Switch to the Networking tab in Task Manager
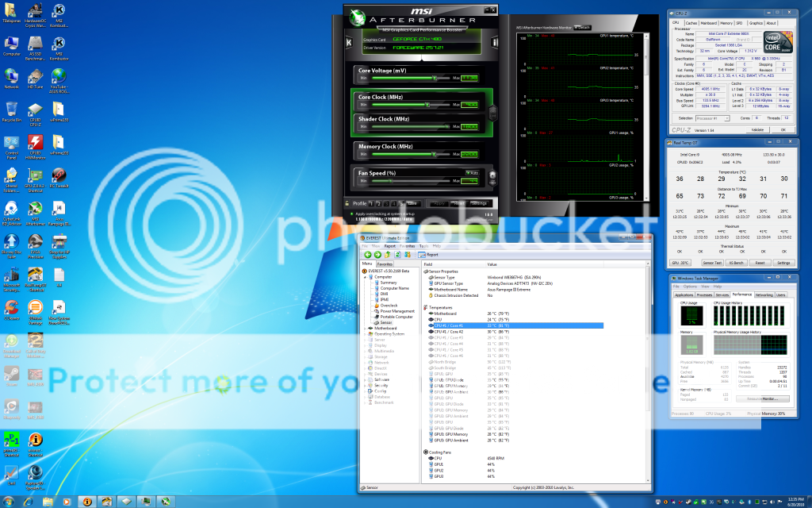This screenshot has height=508, width=812. [x=764, y=294]
